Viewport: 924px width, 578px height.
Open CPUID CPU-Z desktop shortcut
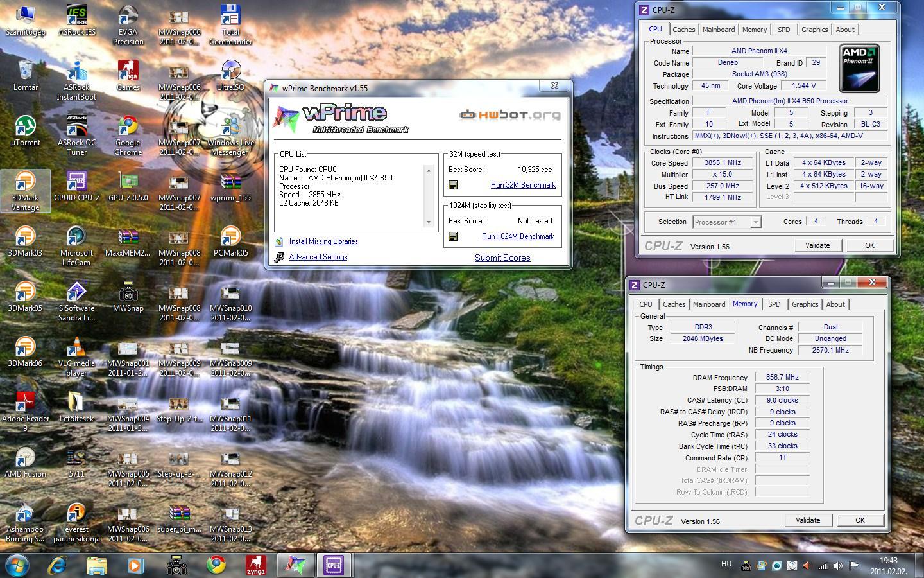pyautogui.click(x=76, y=186)
